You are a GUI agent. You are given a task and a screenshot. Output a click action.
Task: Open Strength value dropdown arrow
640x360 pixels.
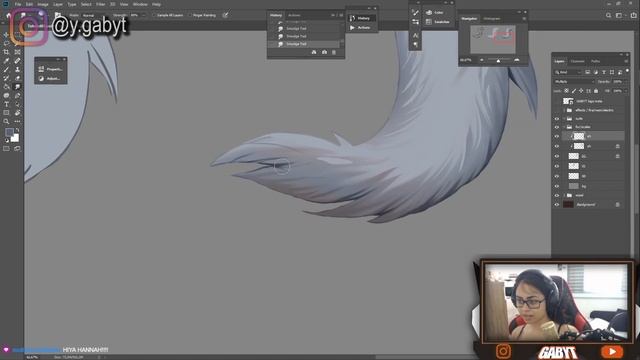(143, 15)
